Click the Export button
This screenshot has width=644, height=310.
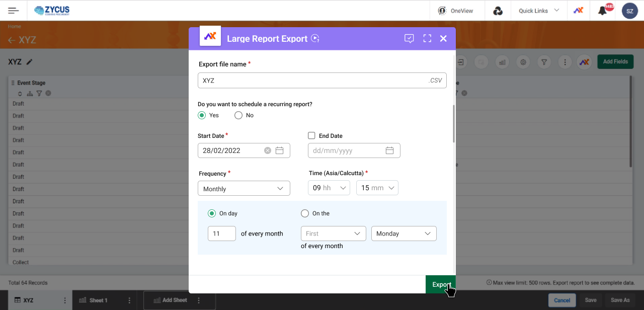[440, 284]
